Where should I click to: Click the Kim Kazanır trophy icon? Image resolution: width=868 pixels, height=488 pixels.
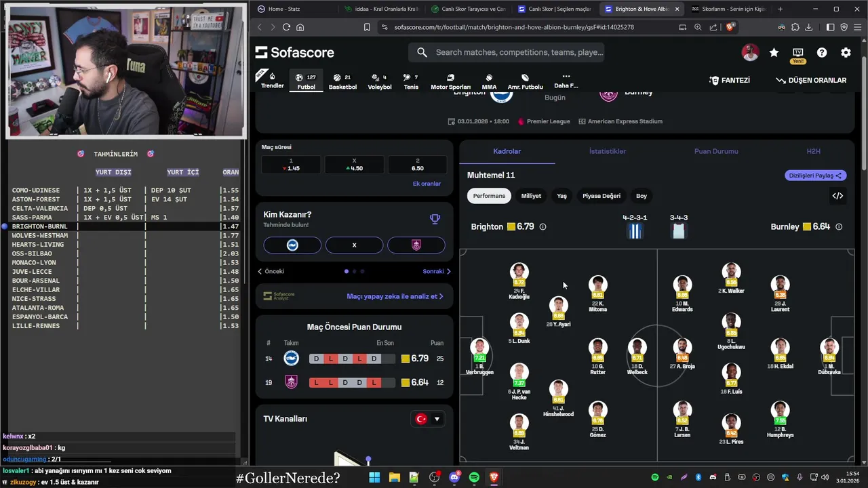coord(435,218)
